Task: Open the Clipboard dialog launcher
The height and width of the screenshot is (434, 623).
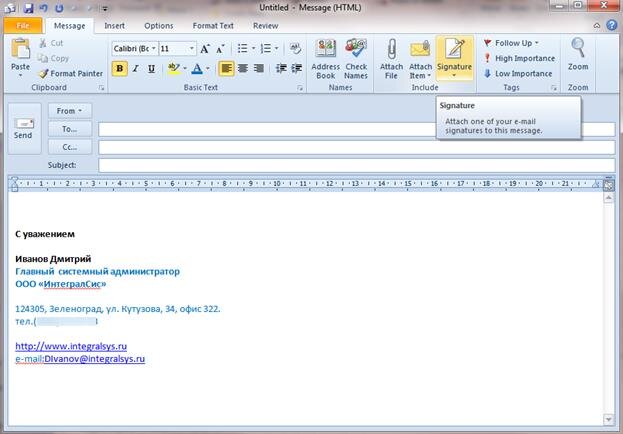Action: click(x=102, y=88)
